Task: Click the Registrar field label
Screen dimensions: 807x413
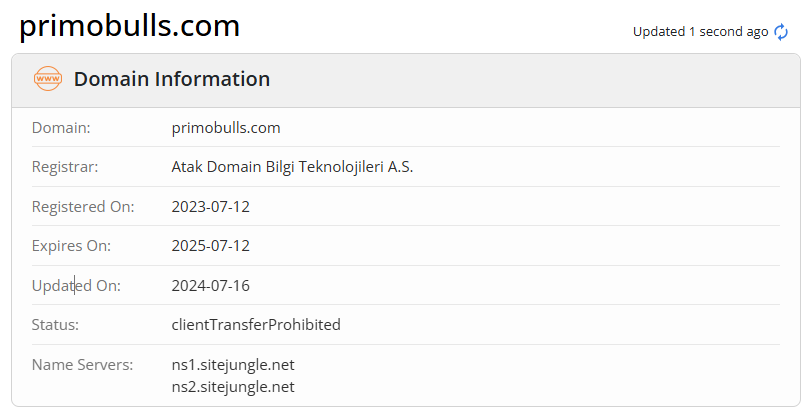Action: (65, 167)
